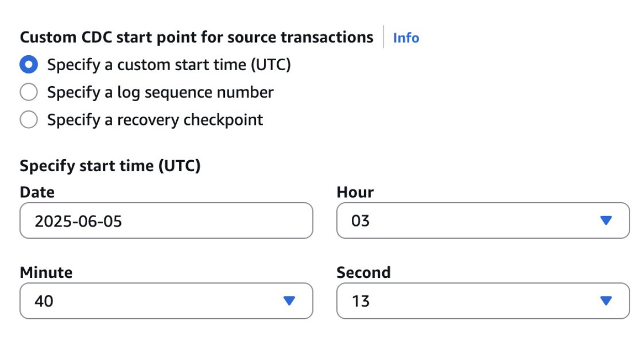The image size is (644, 337).
Task: Click the 'Minute' field label
Action: [46, 272]
